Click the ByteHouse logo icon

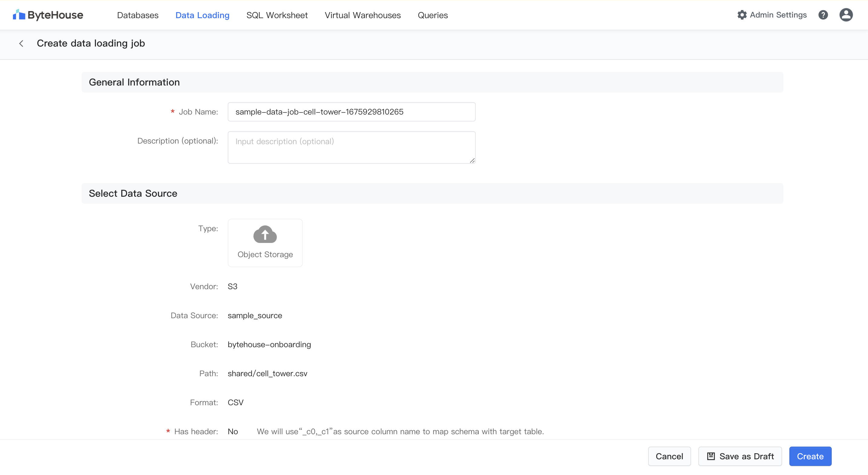19,15
